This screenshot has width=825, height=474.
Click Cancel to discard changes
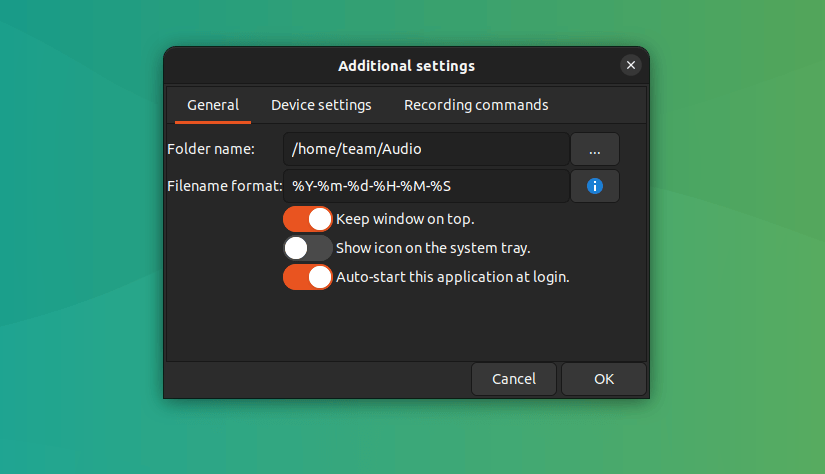514,379
